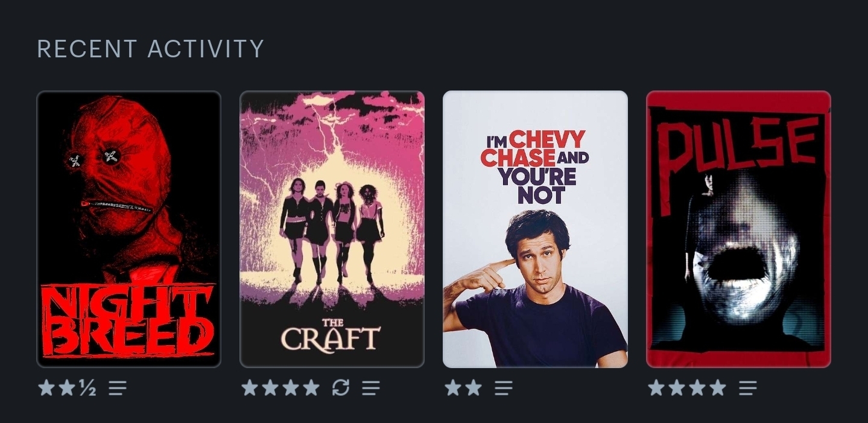Open the review icon under Nightbreed

(x=118, y=388)
